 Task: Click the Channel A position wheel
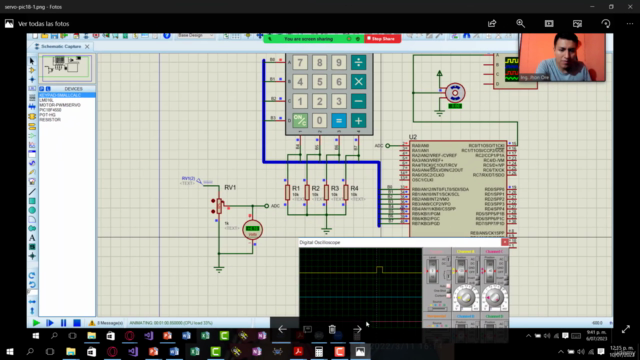pos(461,271)
